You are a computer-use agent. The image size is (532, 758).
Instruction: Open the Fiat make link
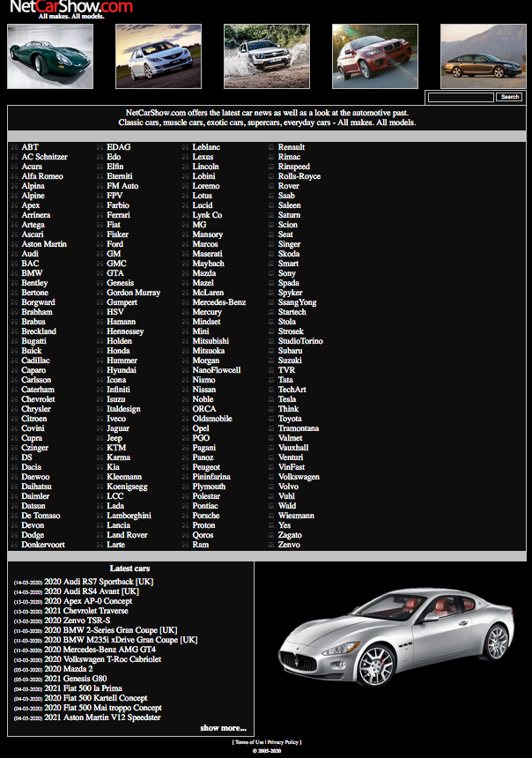114,225
